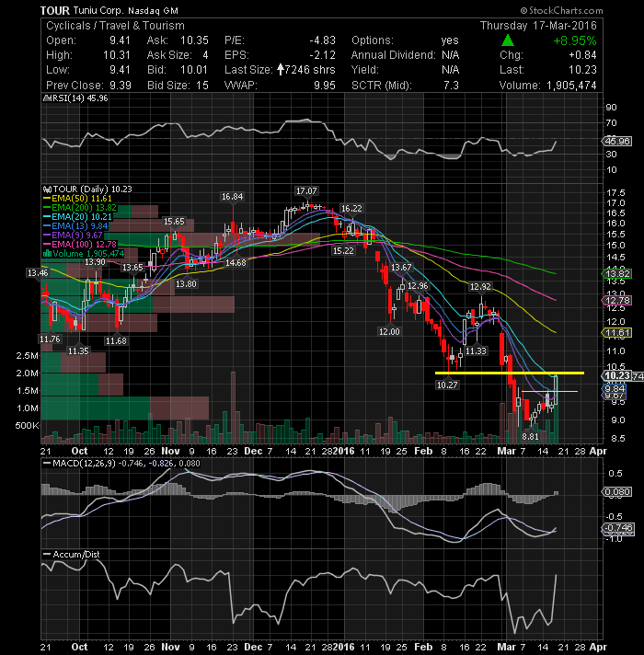644x655 pixels.
Task: Click the EMA(50) 11.61 legend entry
Action: [77, 199]
